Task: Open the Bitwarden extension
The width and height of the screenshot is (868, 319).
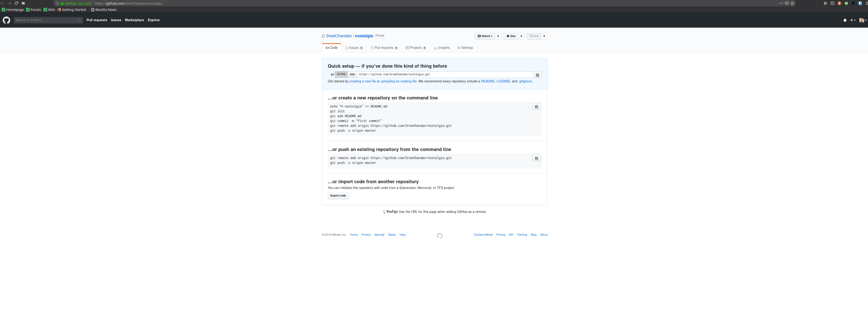Action: (860, 3)
